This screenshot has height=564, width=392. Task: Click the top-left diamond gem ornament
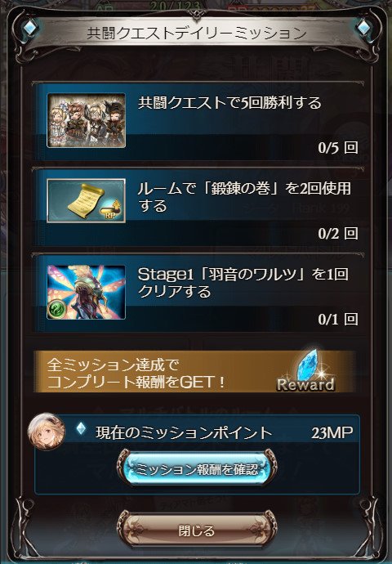[30, 27]
